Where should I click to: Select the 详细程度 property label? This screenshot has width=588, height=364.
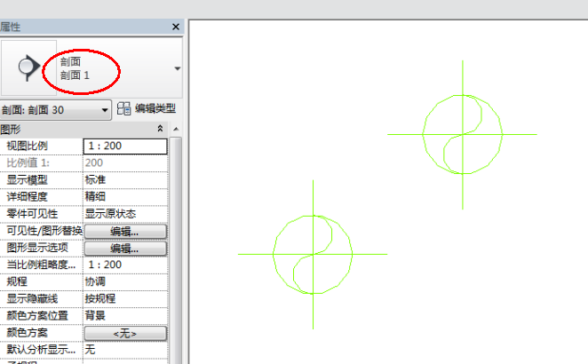pos(27,197)
